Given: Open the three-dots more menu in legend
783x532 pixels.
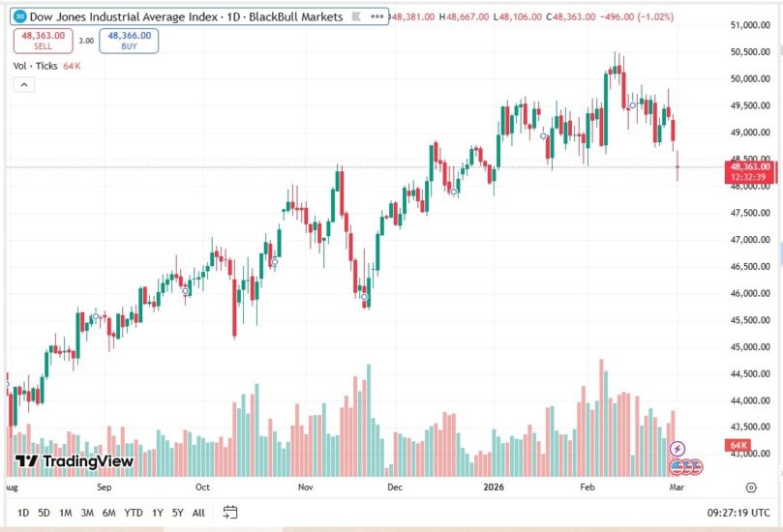Looking at the screenshot, I should pyautogui.click(x=378, y=16).
